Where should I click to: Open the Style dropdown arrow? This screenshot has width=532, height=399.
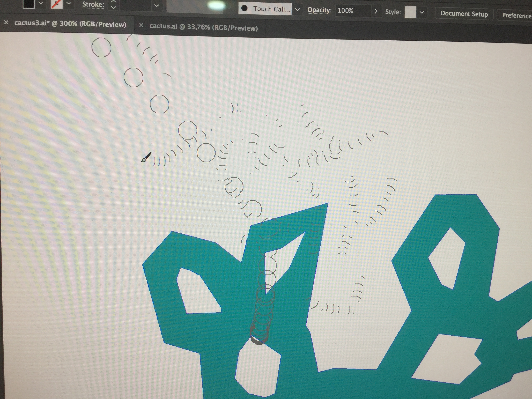coord(422,13)
